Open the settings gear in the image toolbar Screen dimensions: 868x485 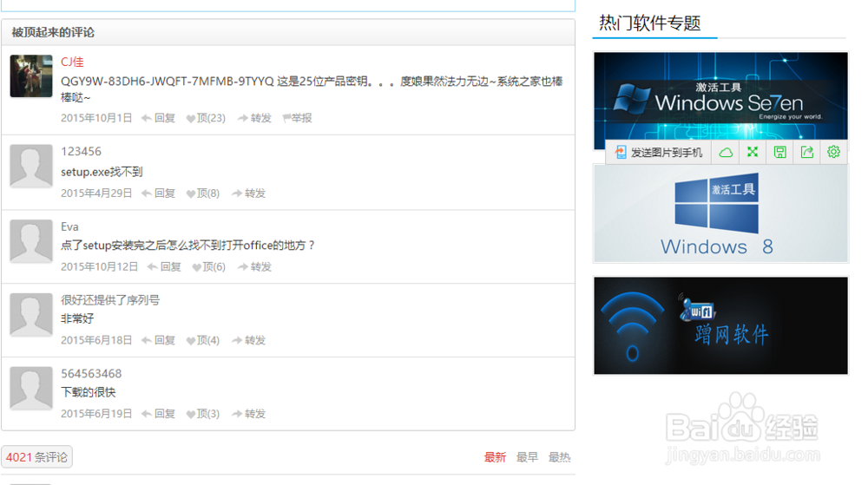pos(833,152)
